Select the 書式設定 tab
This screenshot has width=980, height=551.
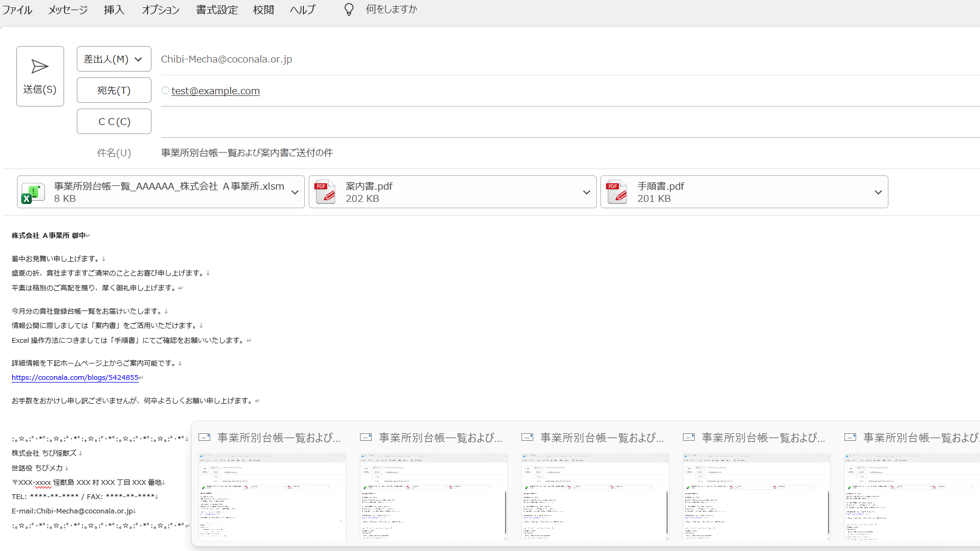(x=217, y=10)
